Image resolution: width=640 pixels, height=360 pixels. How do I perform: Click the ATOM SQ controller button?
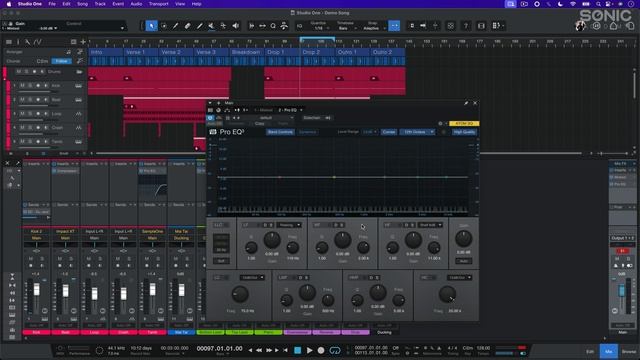pos(464,123)
